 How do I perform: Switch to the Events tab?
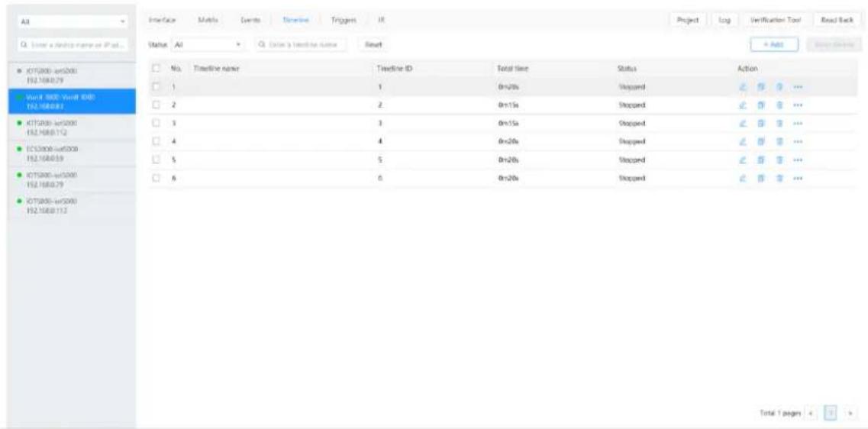pos(250,21)
